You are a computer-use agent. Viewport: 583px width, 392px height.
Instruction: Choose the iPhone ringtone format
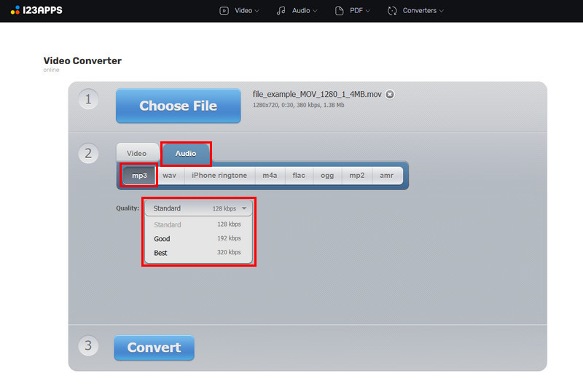point(219,176)
